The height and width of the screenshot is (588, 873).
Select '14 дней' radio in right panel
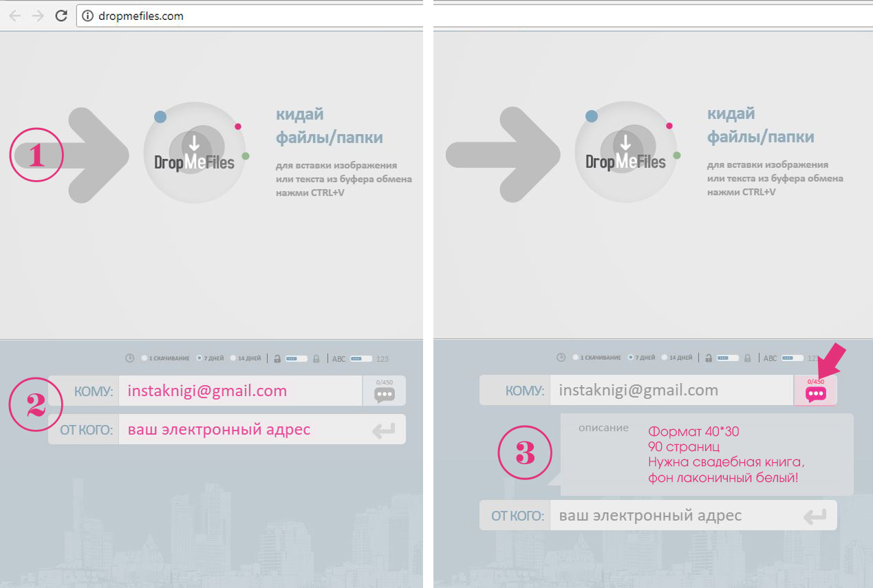(x=665, y=358)
